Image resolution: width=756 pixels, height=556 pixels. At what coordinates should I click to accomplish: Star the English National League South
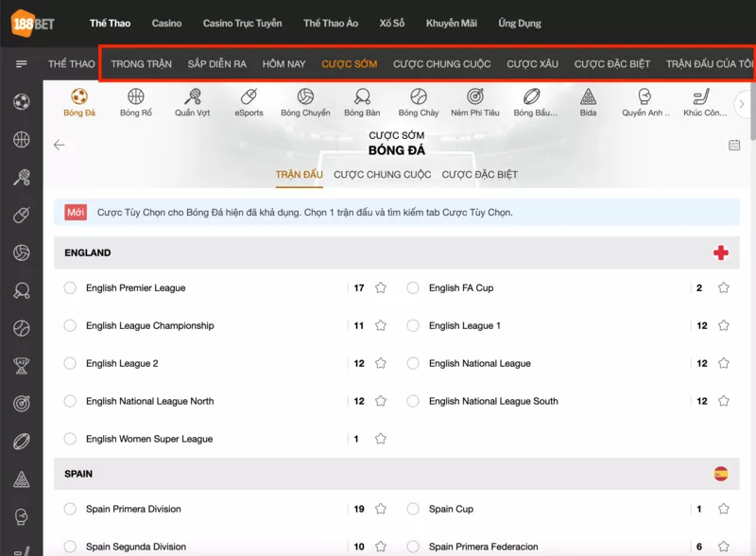tap(724, 401)
